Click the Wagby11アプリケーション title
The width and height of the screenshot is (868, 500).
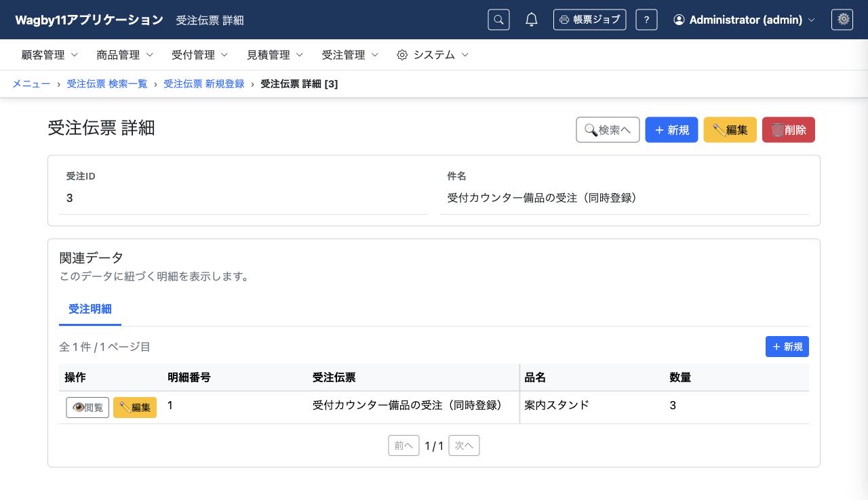89,20
